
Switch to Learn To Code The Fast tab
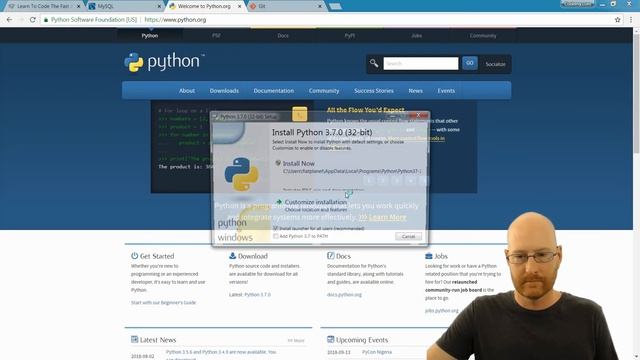(x=44, y=6)
